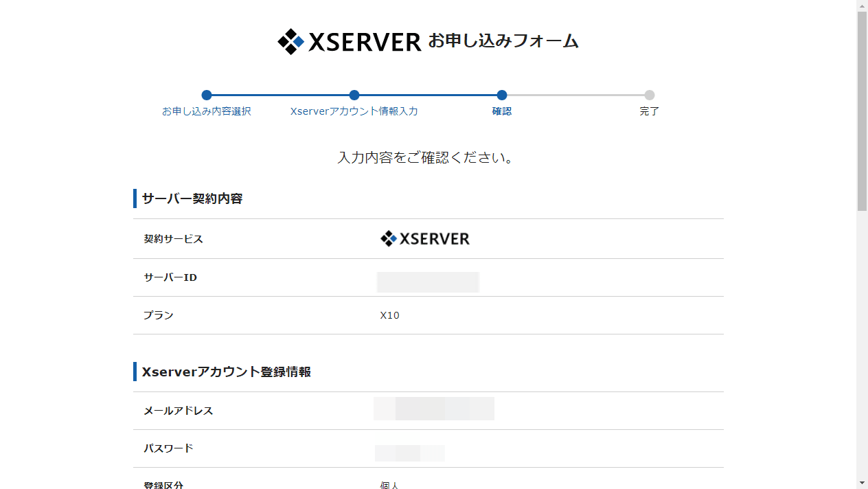This screenshot has height=489, width=868.
Task: Click the 入力内容をご確認ください。 message
Action: pyautogui.click(x=426, y=157)
